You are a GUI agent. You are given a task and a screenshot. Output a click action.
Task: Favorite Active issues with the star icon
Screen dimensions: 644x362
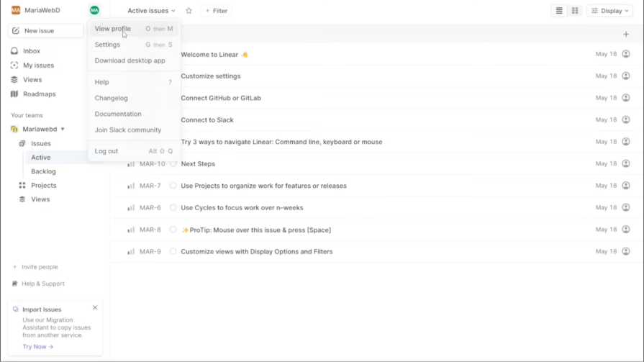189,11
